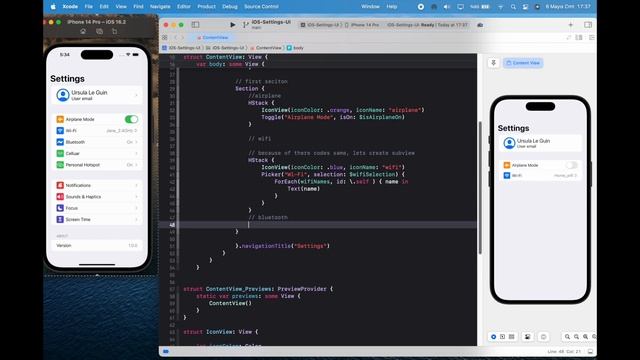Open the cloud status icon in Xcode toolbar
The width and height of the screenshot is (640, 360).
pyautogui.click(x=480, y=25)
